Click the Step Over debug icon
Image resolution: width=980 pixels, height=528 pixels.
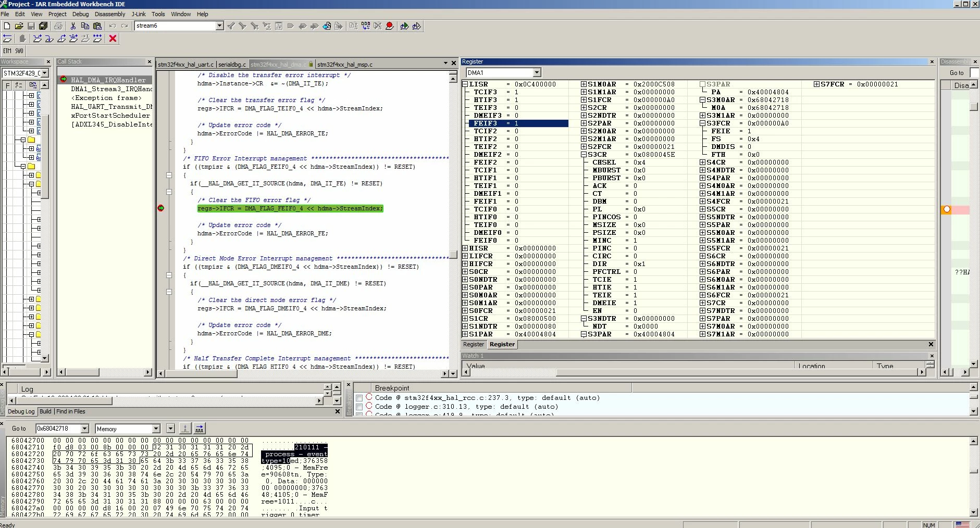pos(38,38)
